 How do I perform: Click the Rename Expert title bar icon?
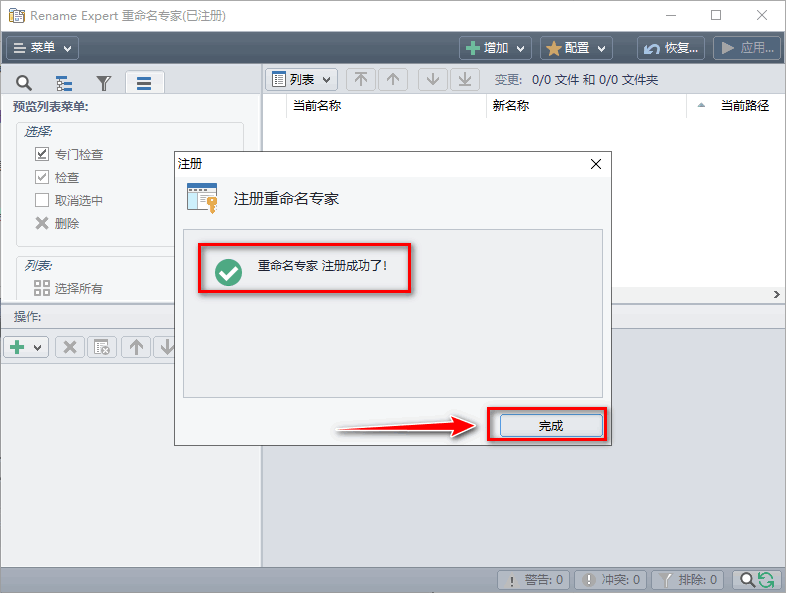coord(17,15)
